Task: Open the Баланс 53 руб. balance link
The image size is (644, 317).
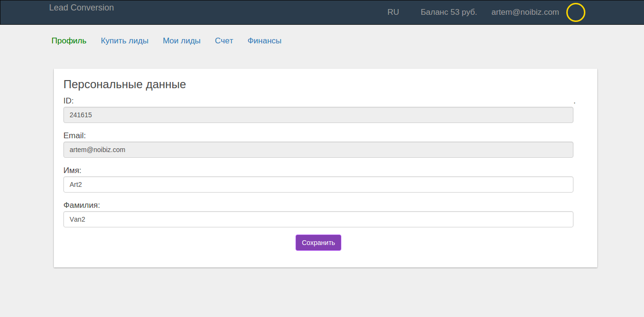Action: click(x=449, y=12)
